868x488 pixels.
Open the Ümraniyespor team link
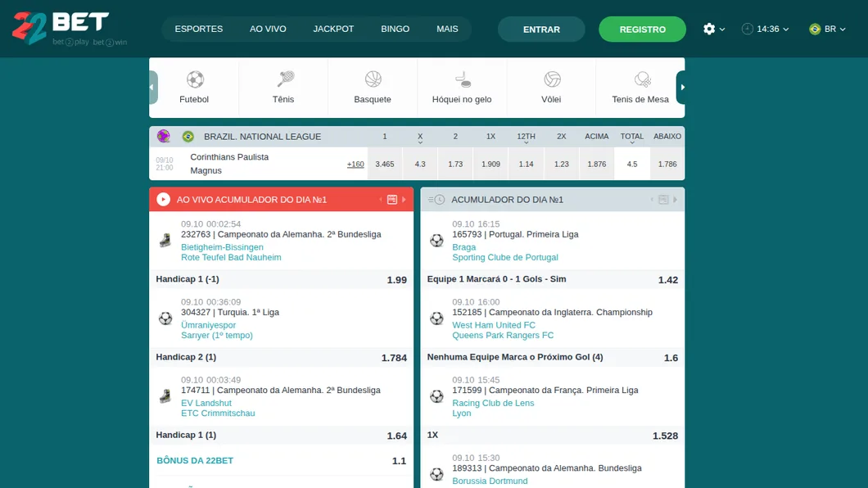point(208,325)
